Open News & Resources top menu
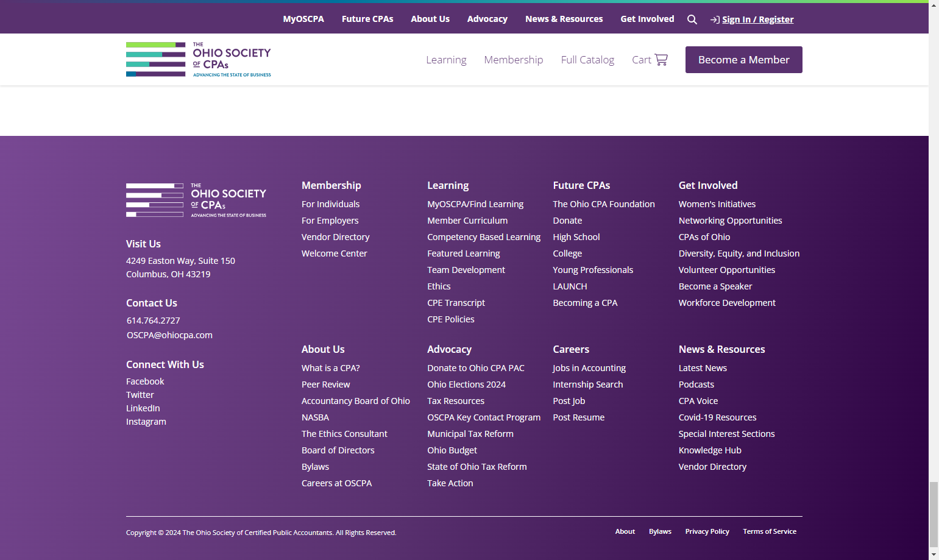Image resolution: width=939 pixels, height=560 pixels. tap(564, 19)
